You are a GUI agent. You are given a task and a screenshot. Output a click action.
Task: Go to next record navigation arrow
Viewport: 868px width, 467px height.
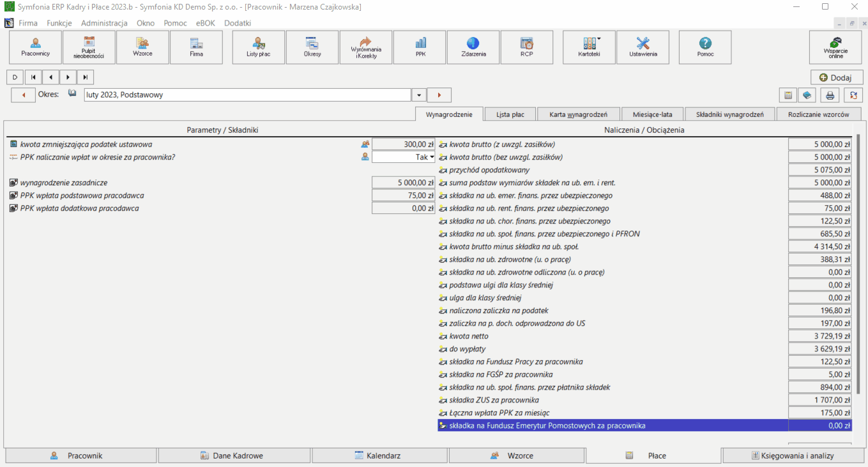click(68, 77)
